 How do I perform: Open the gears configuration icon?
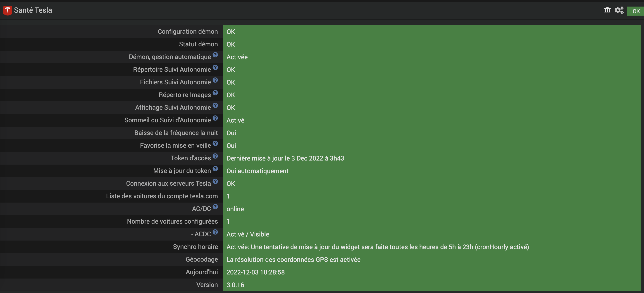(x=619, y=10)
